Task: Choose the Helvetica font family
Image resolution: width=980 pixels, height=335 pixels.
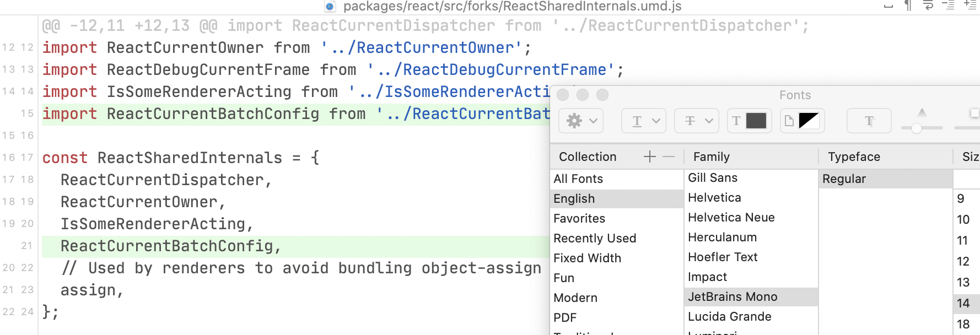Action: pos(751,197)
